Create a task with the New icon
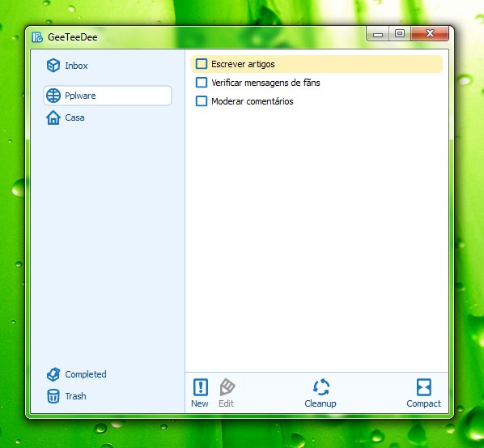Screen dimensions: 484x448 [x=201, y=387]
